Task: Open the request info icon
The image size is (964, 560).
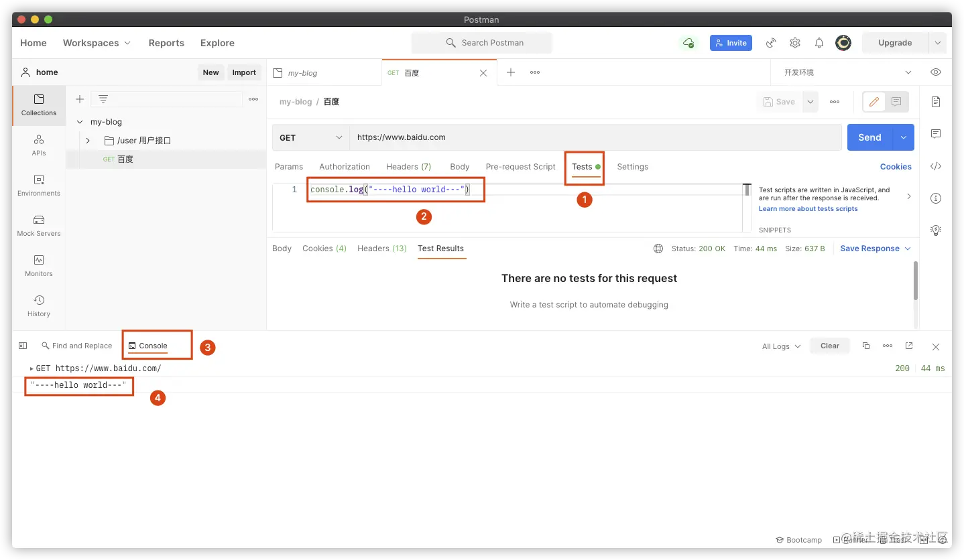Action: coord(936,198)
